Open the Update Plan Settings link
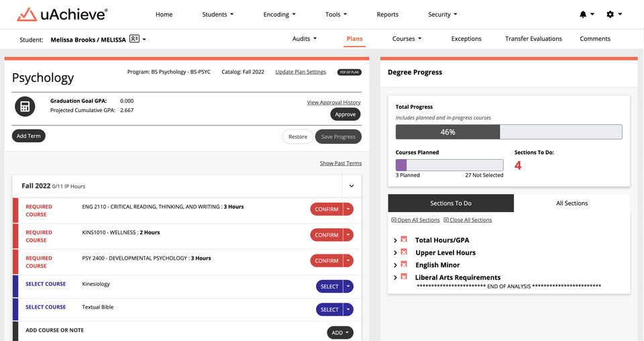 (301, 72)
